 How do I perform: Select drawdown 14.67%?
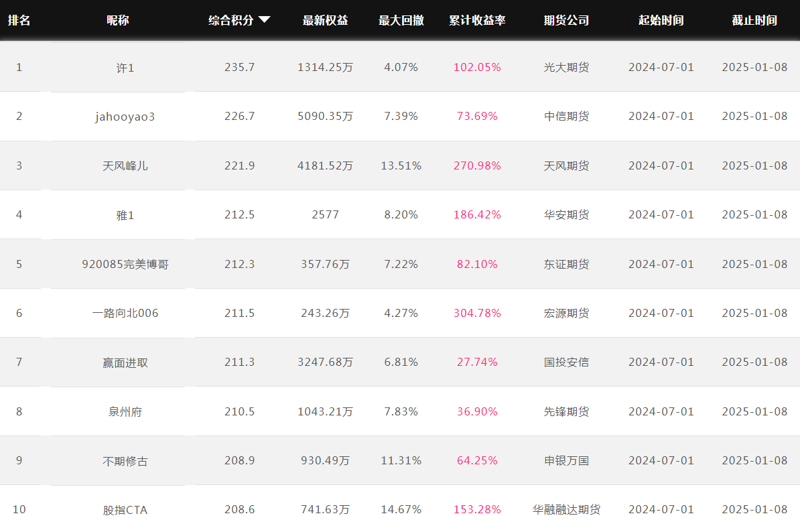click(401, 510)
